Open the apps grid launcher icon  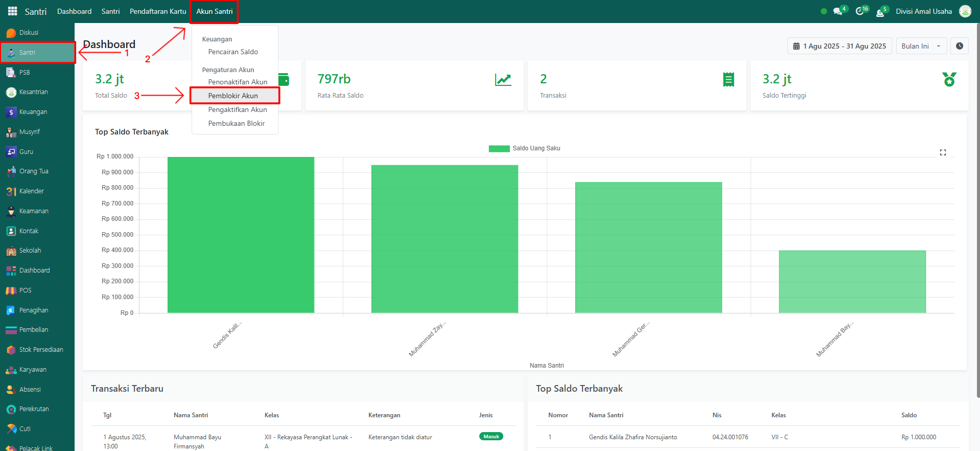(12, 11)
